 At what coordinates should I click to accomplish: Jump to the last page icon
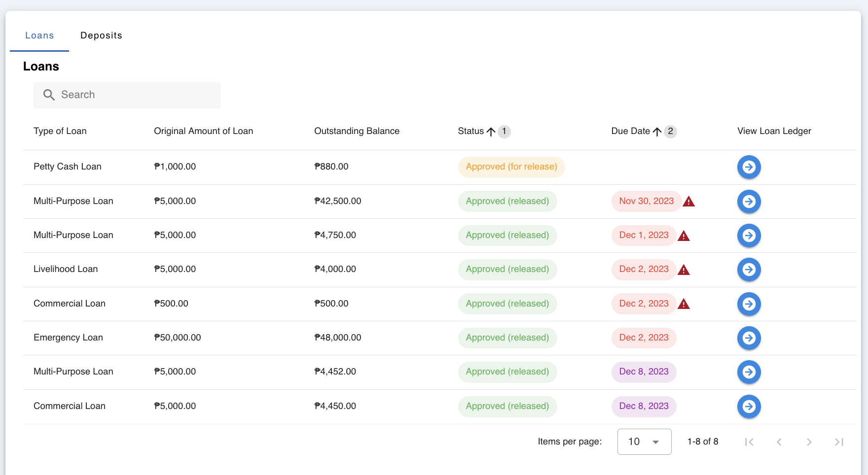[839, 442]
